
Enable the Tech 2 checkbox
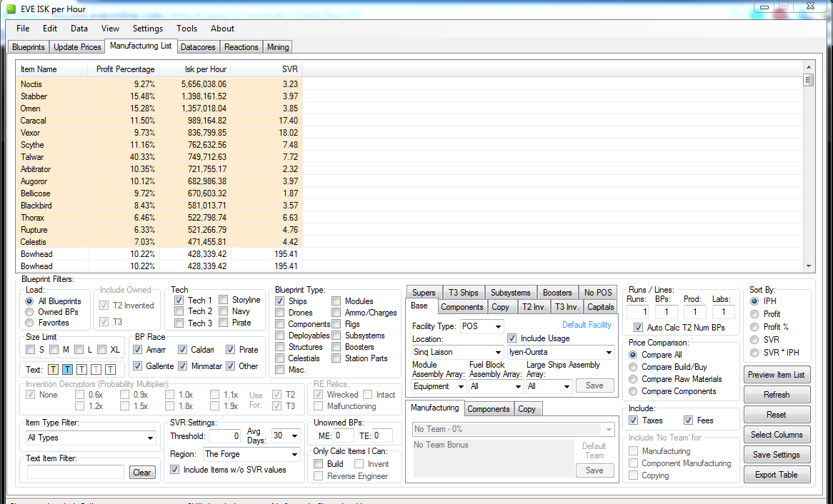179,312
